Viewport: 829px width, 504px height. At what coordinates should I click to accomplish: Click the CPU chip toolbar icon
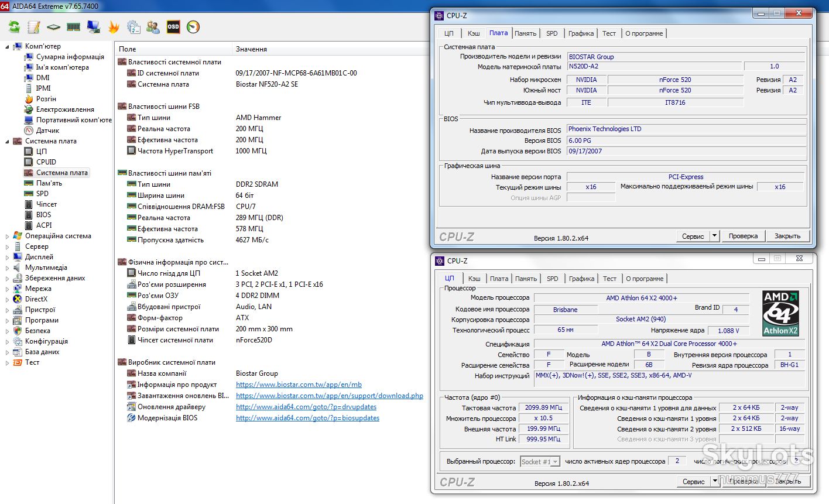[x=54, y=27]
